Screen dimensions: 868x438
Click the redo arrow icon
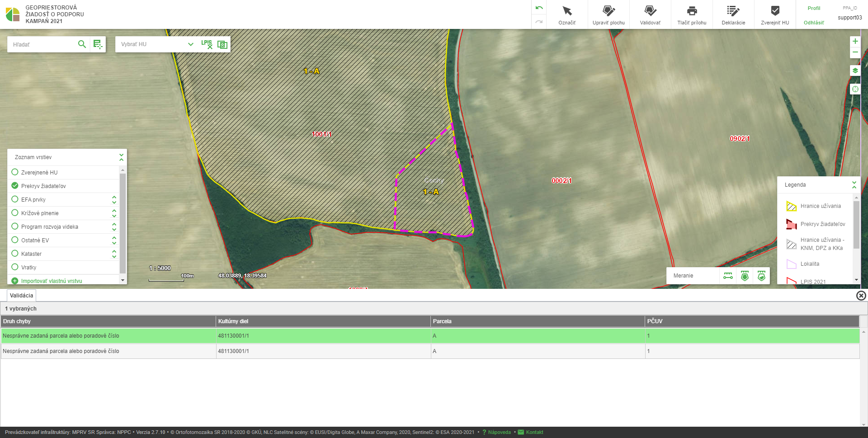click(x=539, y=22)
